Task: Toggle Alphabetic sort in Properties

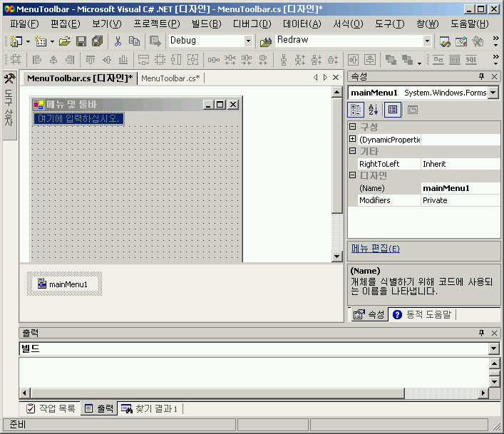Action: pos(373,110)
